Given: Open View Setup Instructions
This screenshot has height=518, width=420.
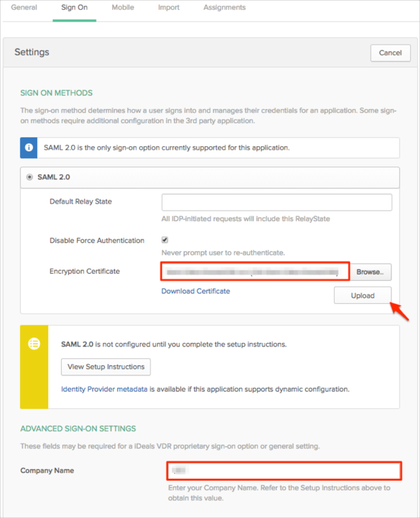Looking at the screenshot, I should pos(106,366).
